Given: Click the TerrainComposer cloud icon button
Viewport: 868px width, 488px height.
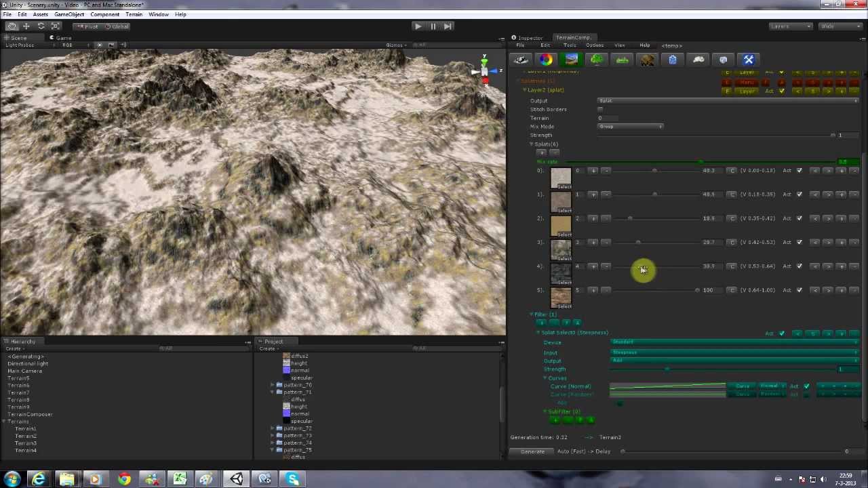Looking at the screenshot, I should click(698, 60).
